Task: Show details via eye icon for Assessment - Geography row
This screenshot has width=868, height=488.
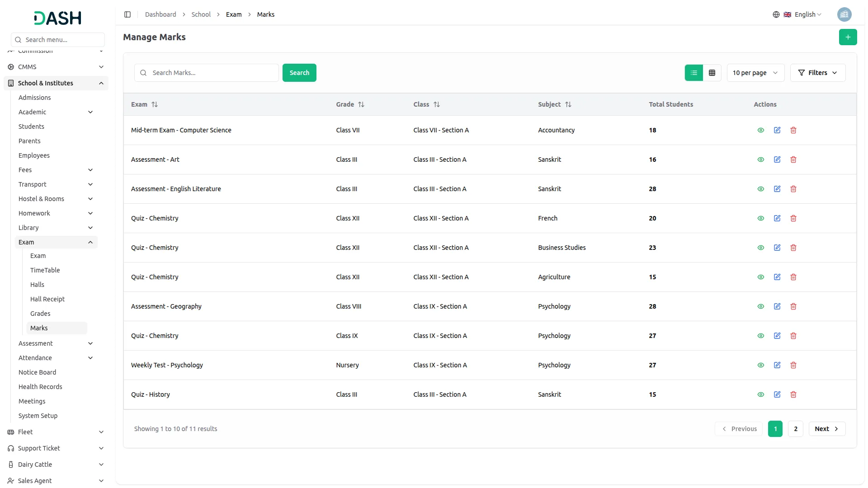Action: pyautogui.click(x=761, y=306)
